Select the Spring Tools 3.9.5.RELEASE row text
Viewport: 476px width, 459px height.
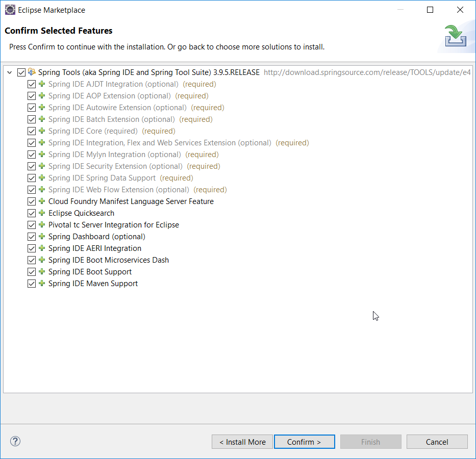tap(149, 72)
